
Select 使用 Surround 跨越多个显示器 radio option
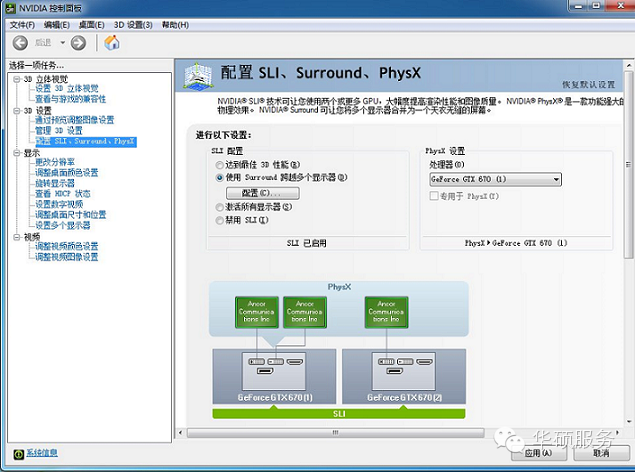point(219,178)
